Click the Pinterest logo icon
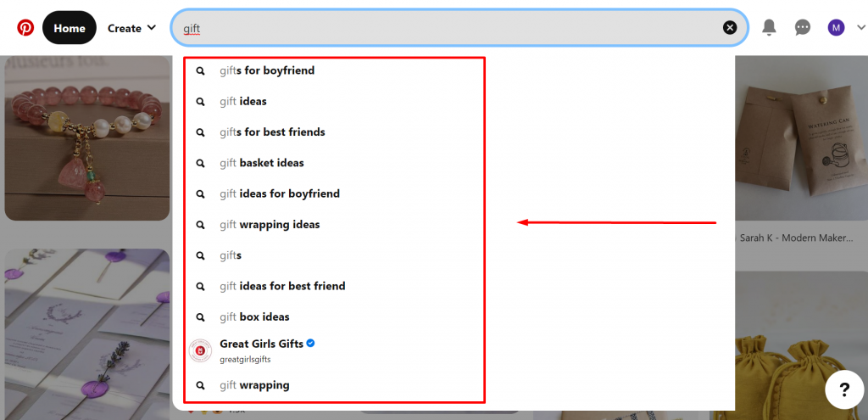 [25, 28]
